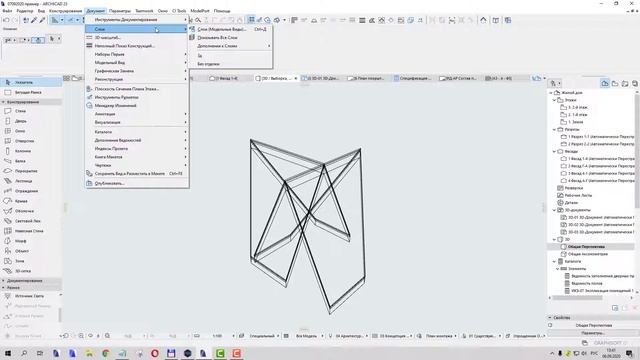Switch to the Спецификация tab
640x360 pixels.
[x=413, y=78]
